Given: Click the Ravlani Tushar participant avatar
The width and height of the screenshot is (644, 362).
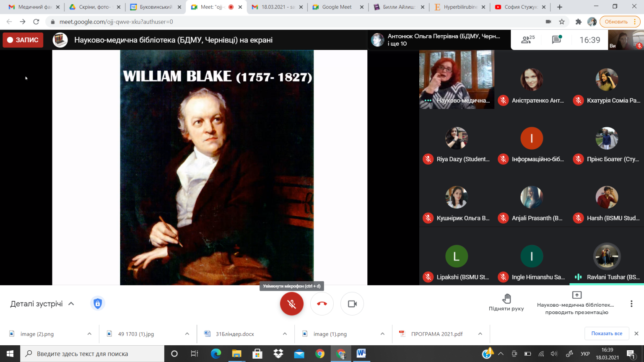Looking at the screenshot, I should [x=607, y=256].
